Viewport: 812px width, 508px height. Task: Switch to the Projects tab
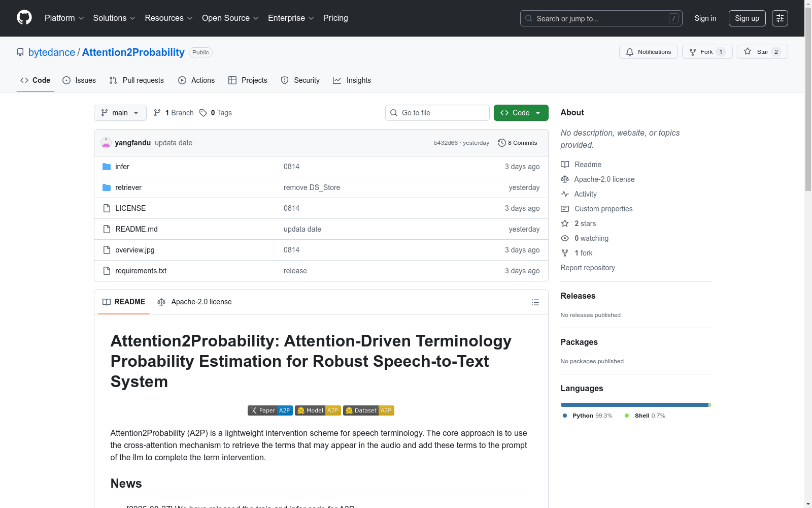point(248,80)
